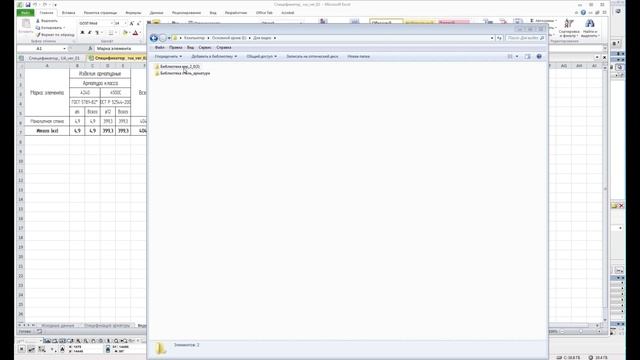Click Explorer search field
640x360 pixels.
click(x=525, y=38)
